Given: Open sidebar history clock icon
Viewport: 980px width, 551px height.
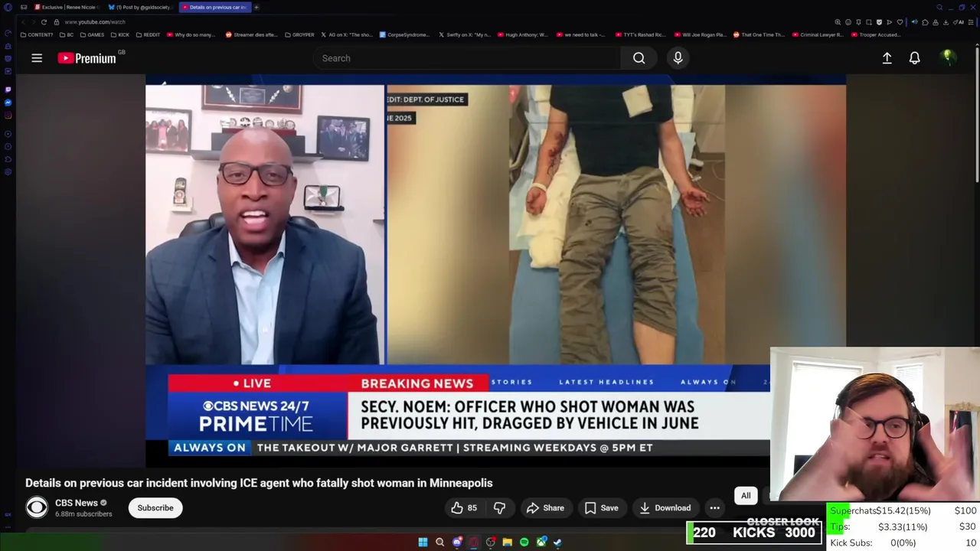Looking at the screenshot, I should pos(8,146).
